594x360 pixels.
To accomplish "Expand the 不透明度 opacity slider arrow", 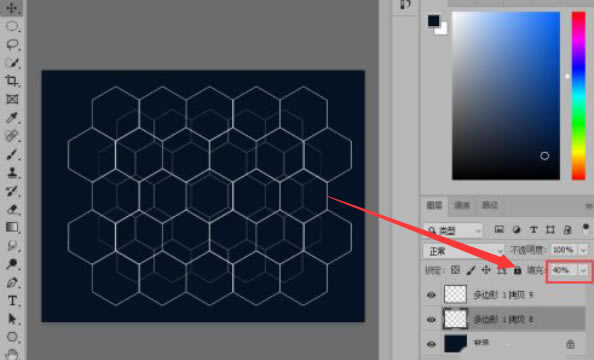I will click(583, 250).
